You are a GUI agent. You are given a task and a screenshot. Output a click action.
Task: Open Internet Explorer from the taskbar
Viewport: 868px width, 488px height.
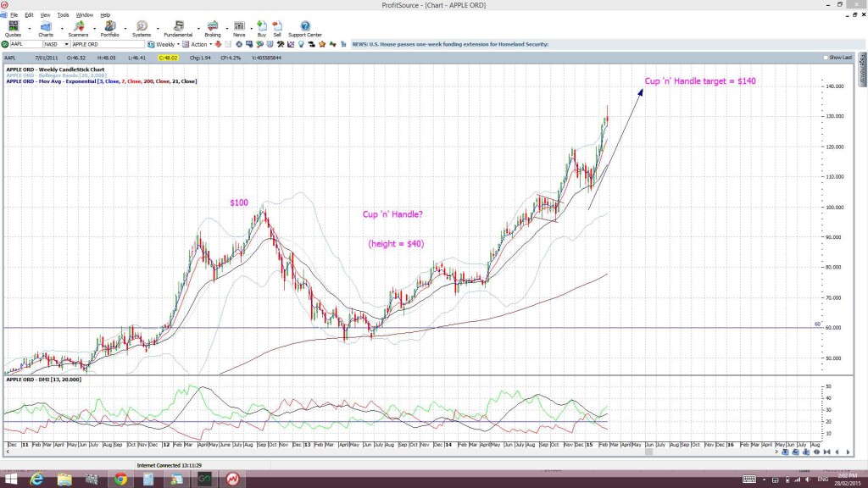(x=36, y=480)
